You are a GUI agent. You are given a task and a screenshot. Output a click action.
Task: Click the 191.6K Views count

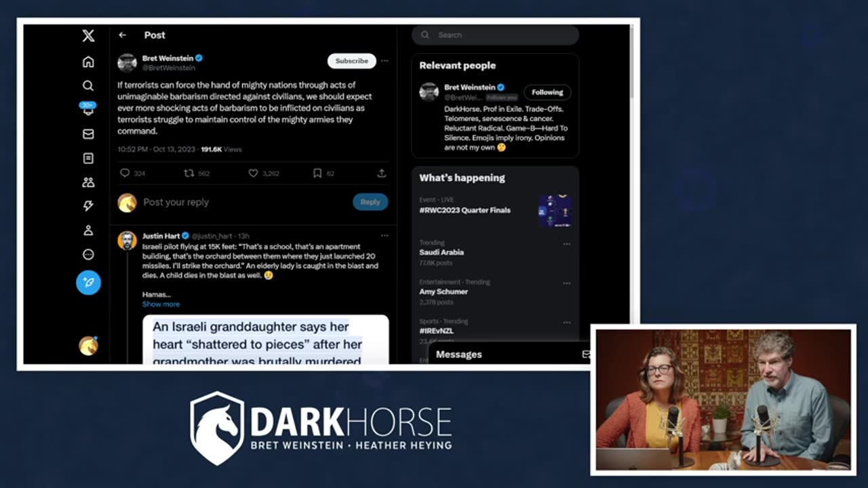coord(221,149)
